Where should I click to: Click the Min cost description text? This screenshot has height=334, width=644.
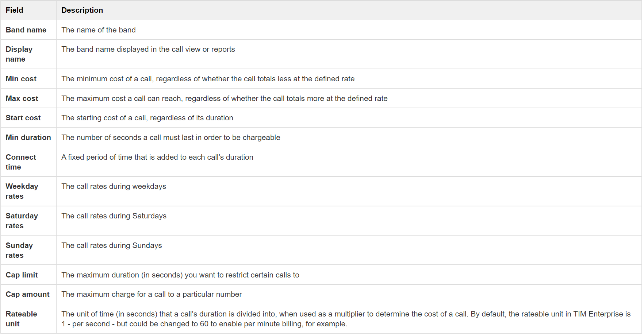coord(208,79)
